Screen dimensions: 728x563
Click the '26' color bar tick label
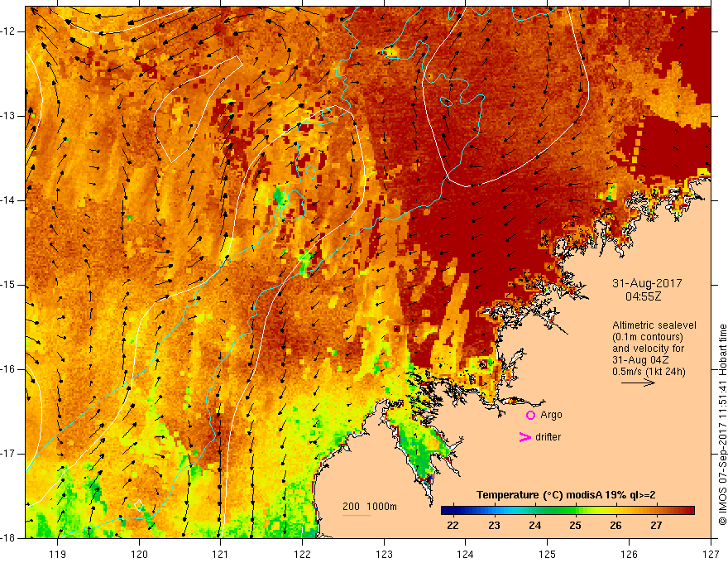pyautogui.click(x=615, y=526)
